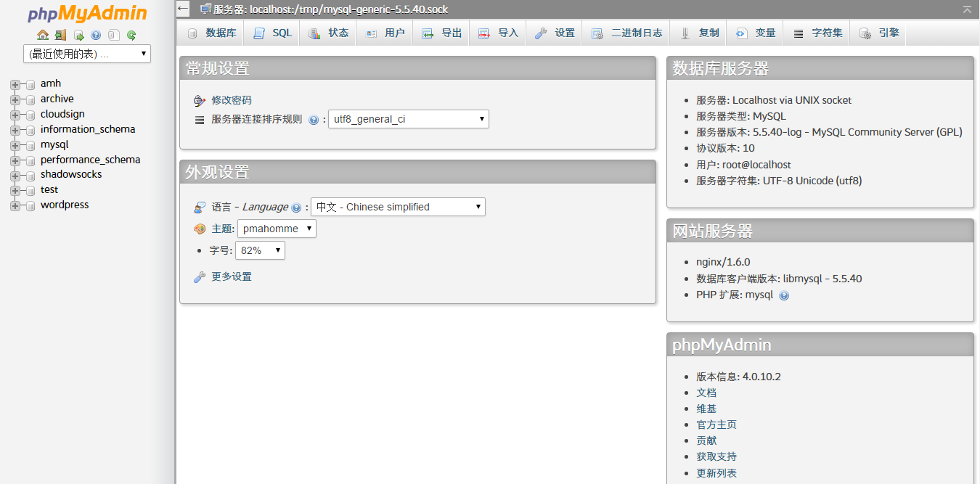Expand the amh database tree node

click(x=15, y=84)
